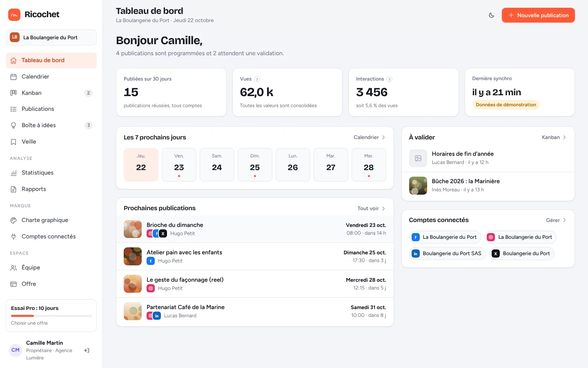588x368 pixels.
Task: Open Kanban in the sidebar
Action: [51, 93]
